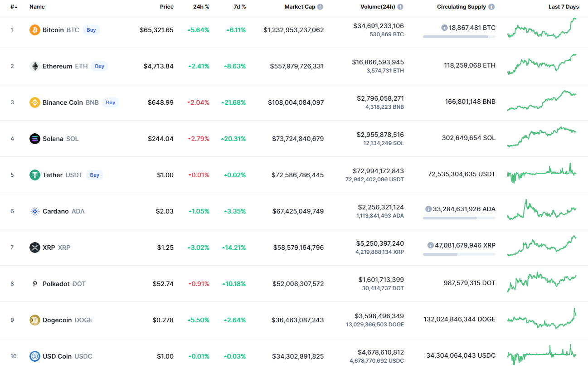The width and height of the screenshot is (588, 369).
Task: Click the XRP logo icon
Action: (35, 248)
